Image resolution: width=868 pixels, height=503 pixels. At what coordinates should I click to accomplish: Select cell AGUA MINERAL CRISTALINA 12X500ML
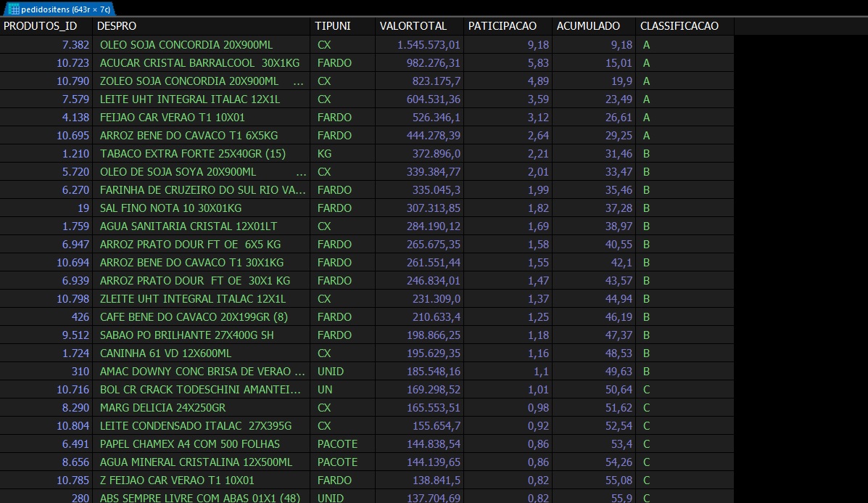(x=202, y=462)
